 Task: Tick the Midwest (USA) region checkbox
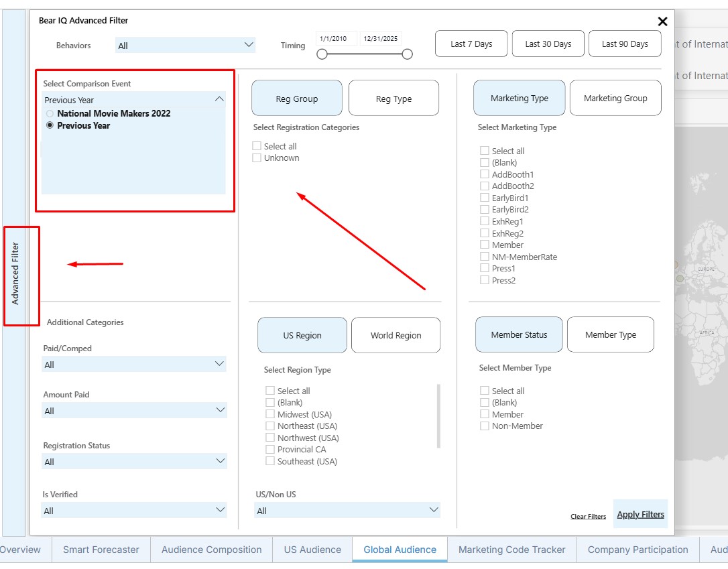tap(270, 414)
